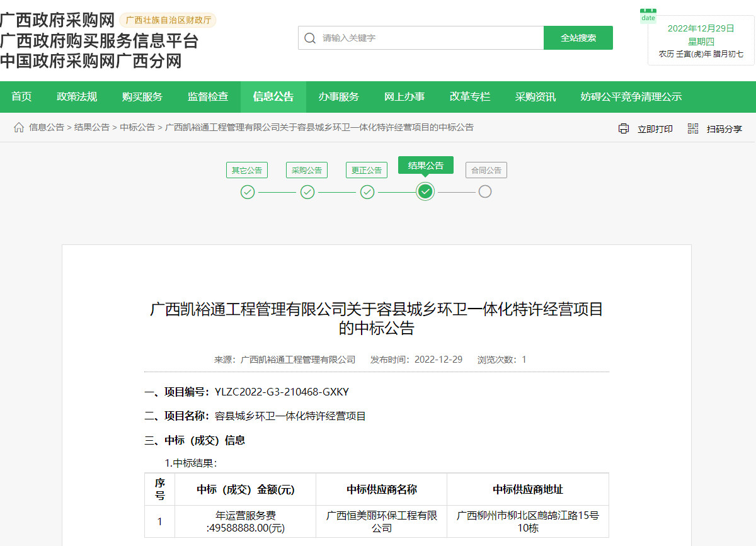756x546 pixels.
Task: Switch to the 采购公告 step label
Action: (x=307, y=170)
